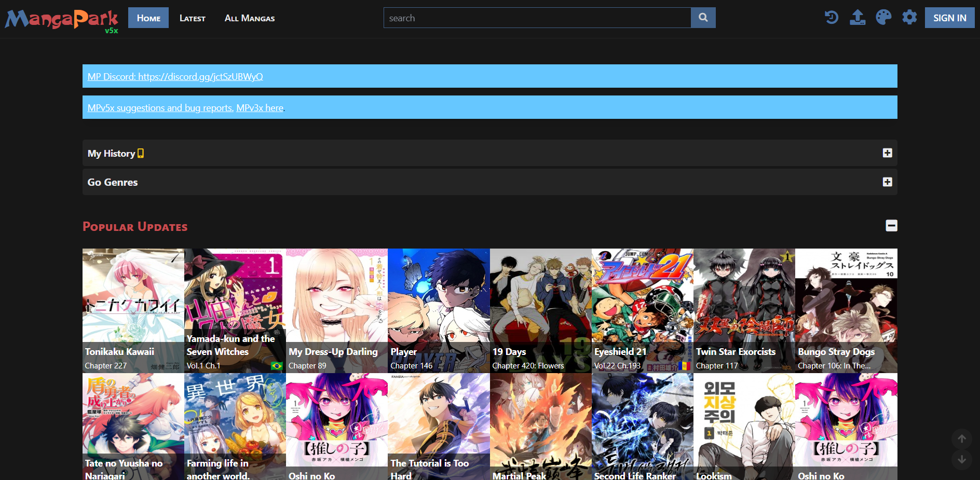This screenshot has width=980, height=480.
Task: Open the theme palette icon
Action: click(x=883, y=18)
